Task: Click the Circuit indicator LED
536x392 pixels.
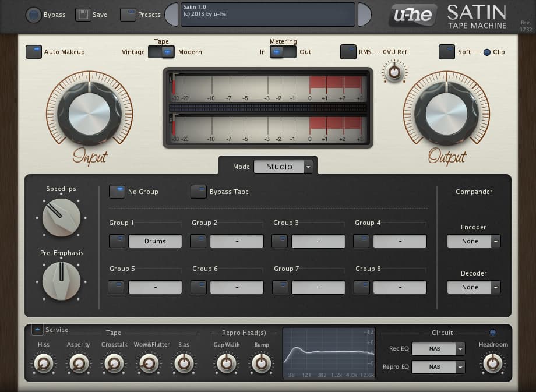Action: pyautogui.click(x=492, y=333)
